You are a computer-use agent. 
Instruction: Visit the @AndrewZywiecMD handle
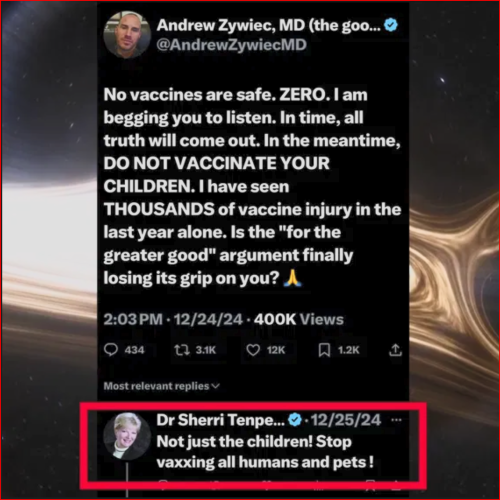(x=231, y=45)
